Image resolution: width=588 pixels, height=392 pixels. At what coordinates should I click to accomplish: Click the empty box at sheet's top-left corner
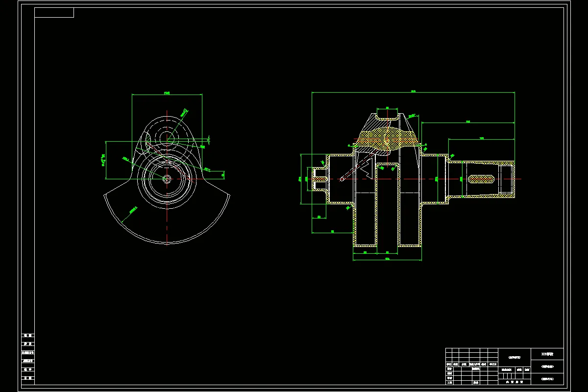click(54, 12)
